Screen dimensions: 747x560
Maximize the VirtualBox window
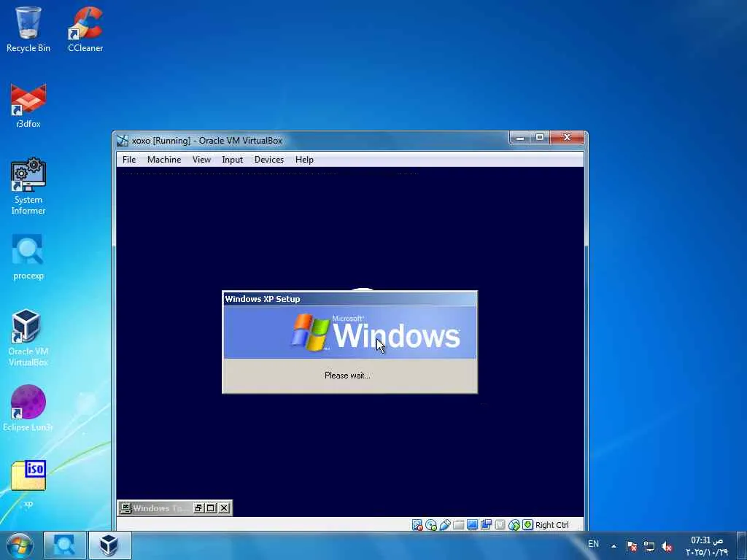(540, 138)
